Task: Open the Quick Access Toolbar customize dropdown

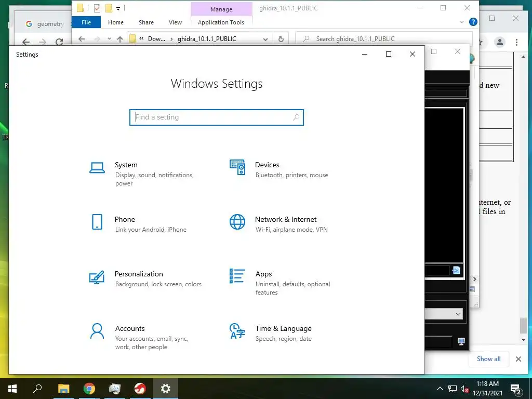Action: point(118,8)
